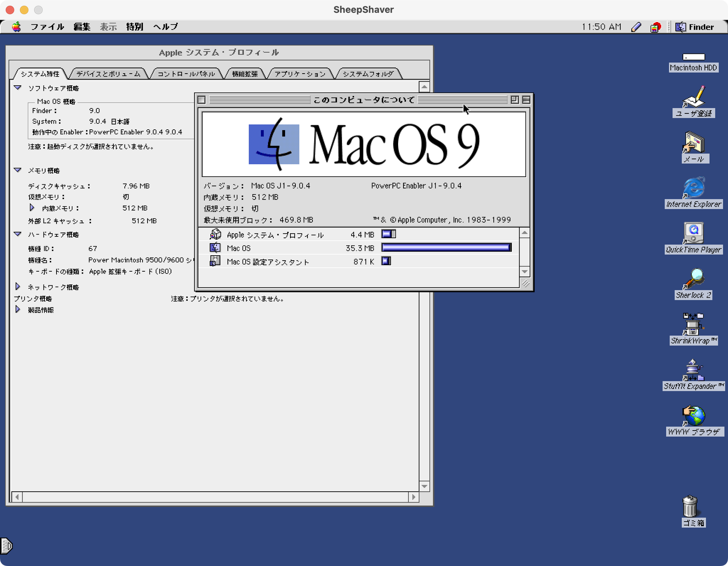Collapse the ハードウェア概略 section
The width and height of the screenshot is (728, 566).
[x=17, y=234]
